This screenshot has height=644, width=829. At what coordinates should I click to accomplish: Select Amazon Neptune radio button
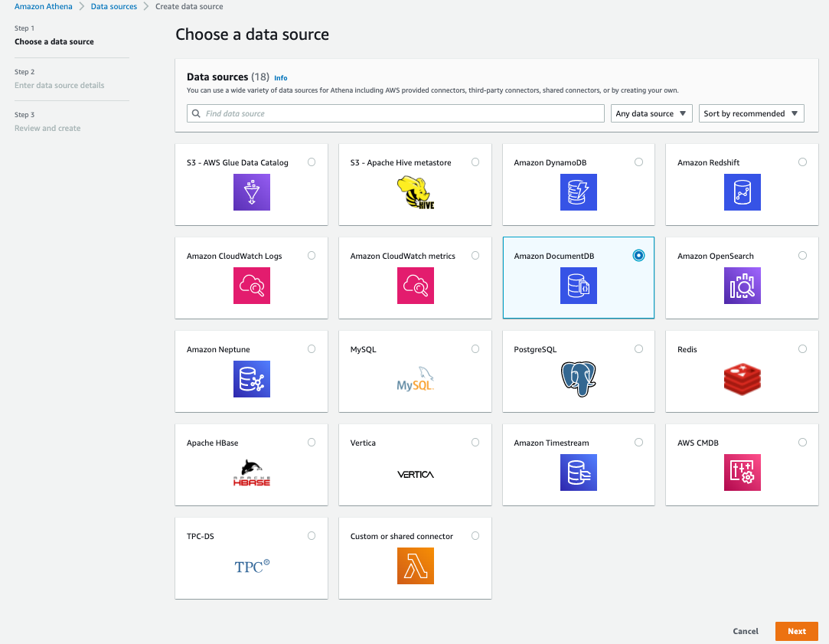click(x=312, y=349)
